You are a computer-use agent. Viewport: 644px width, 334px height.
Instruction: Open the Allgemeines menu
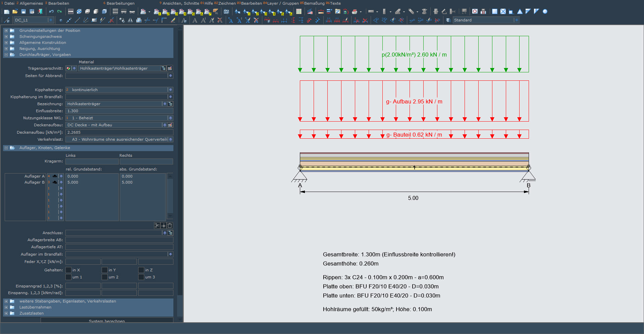pyautogui.click(x=31, y=3)
